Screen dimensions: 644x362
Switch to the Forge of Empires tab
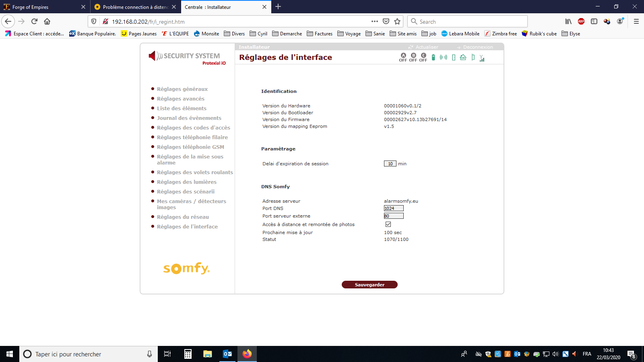point(40,7)
